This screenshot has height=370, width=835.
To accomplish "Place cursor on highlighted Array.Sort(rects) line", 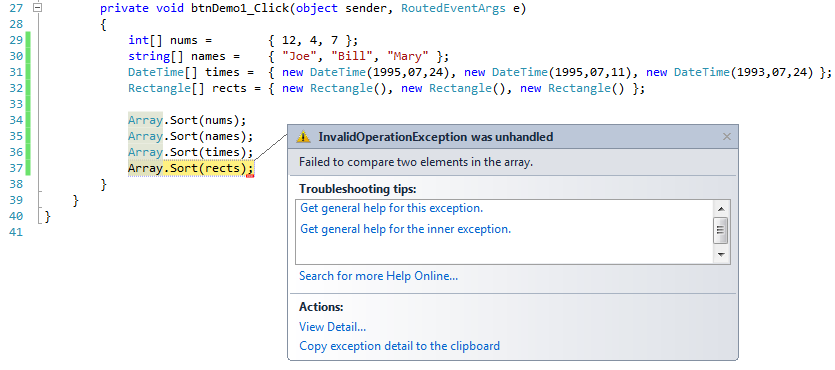I will 191,168.
